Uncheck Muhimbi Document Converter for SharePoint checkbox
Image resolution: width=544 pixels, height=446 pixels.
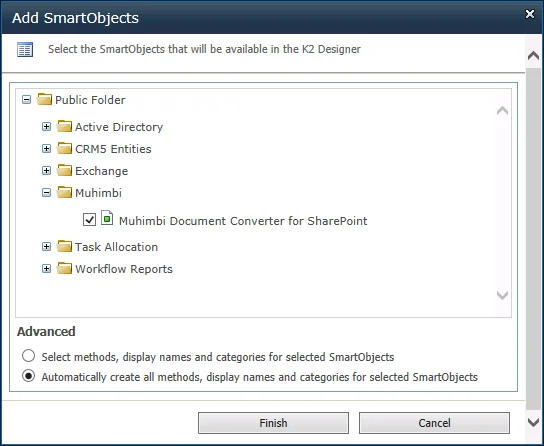coord(90,220)
